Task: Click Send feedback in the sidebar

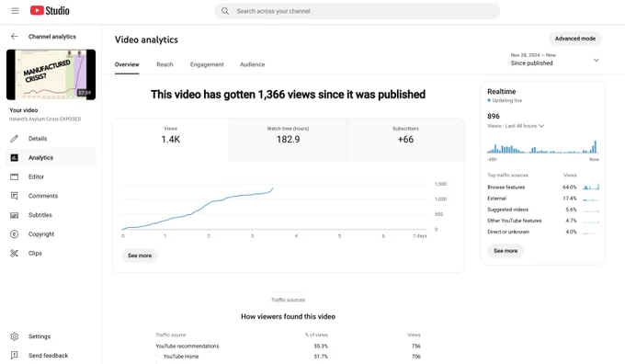Action: click(x=51, y=355)
